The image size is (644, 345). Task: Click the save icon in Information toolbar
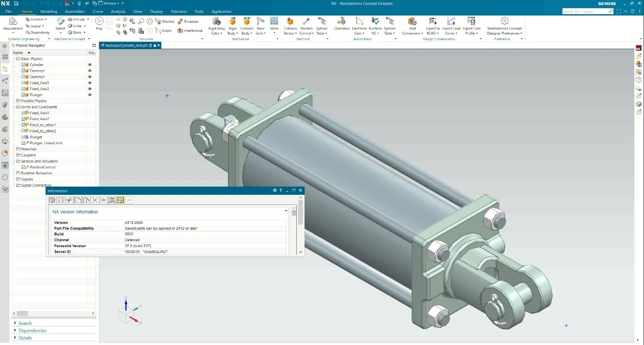click(x=52, y=200)
